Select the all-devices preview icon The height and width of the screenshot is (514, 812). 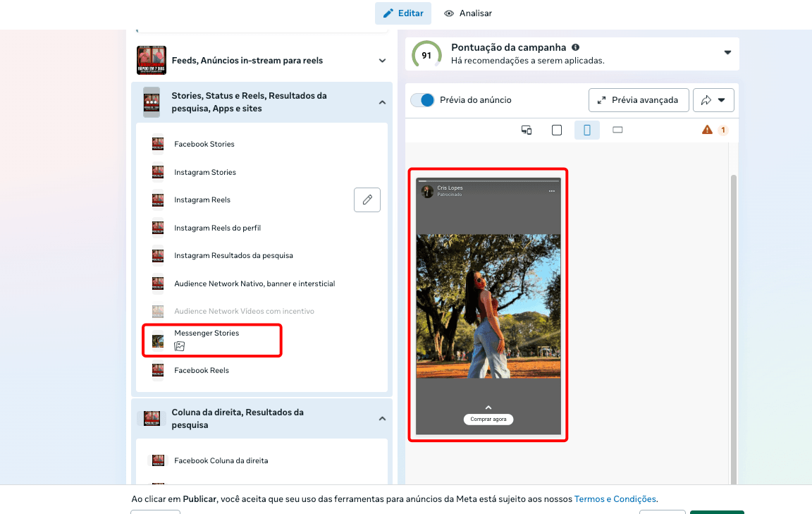click(x=527, y=130)
